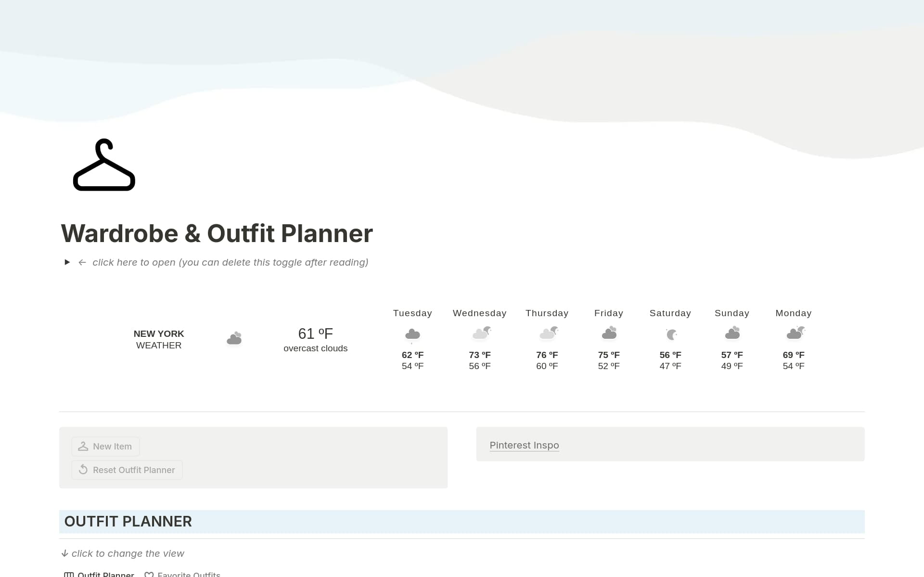Viewport: 924px width, 577px height.
Task: Click Friday's low of 52 ºF
Action: 609,366
